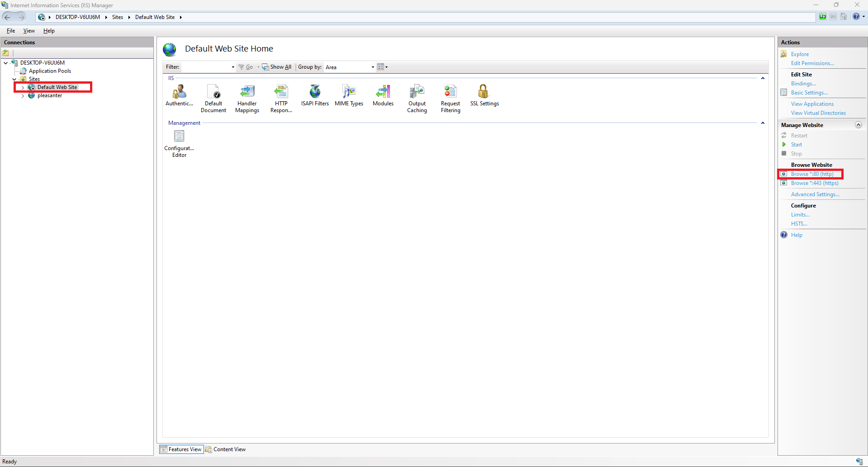
Task: Open the File menu
Action: click(x=11, y=31)
